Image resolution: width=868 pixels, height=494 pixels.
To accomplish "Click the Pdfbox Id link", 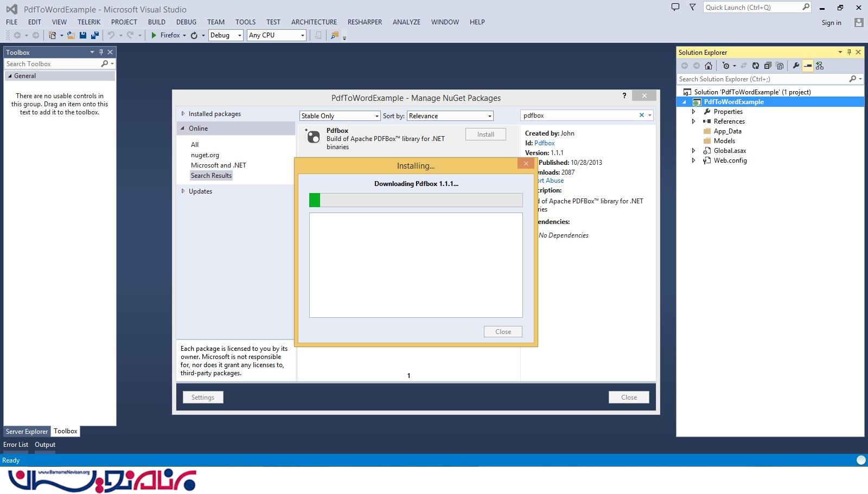I will click(x=544, y=143).
